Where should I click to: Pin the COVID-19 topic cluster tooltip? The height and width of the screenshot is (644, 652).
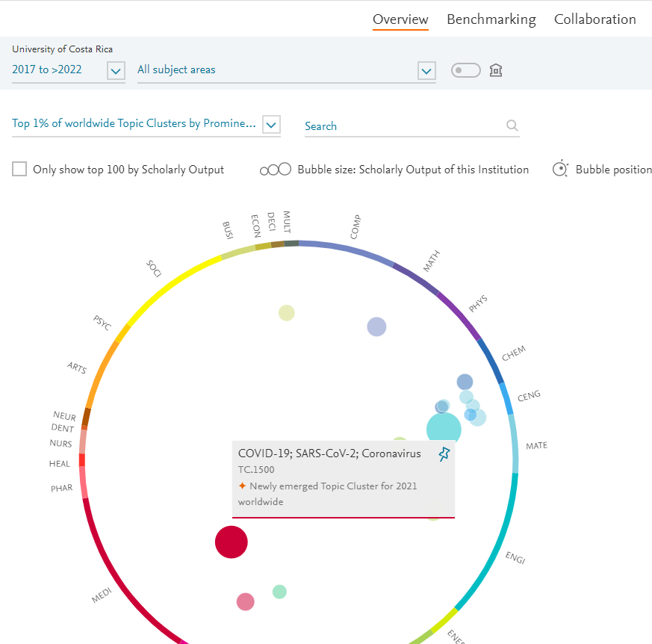point(444,454)
